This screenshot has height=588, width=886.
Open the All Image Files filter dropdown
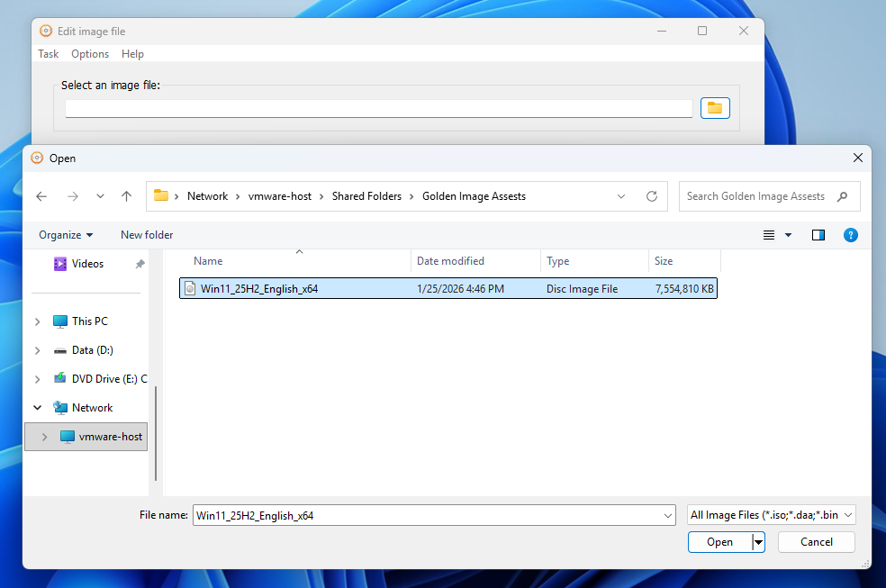coord(772,515)
